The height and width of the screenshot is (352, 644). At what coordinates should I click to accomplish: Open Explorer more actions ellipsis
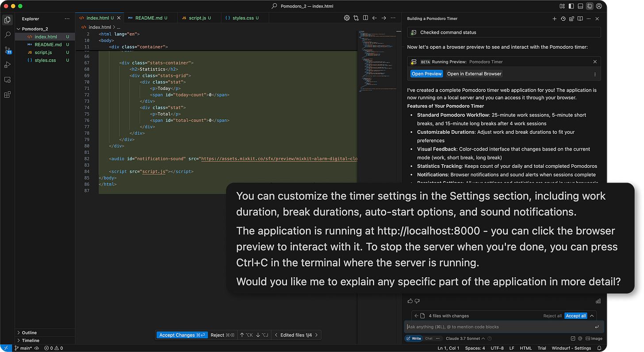pos(67,19)
